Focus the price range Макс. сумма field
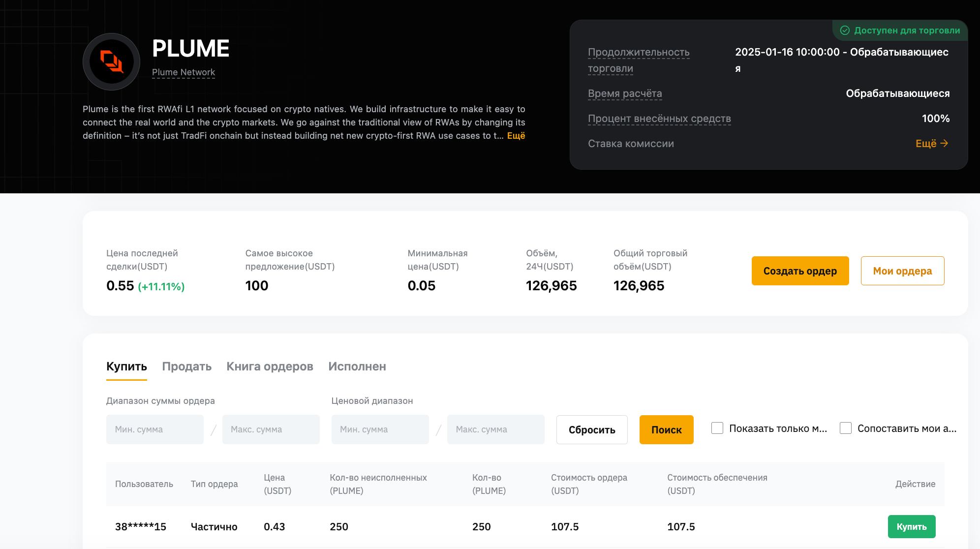Screen dimensions: 980x549 496,429
